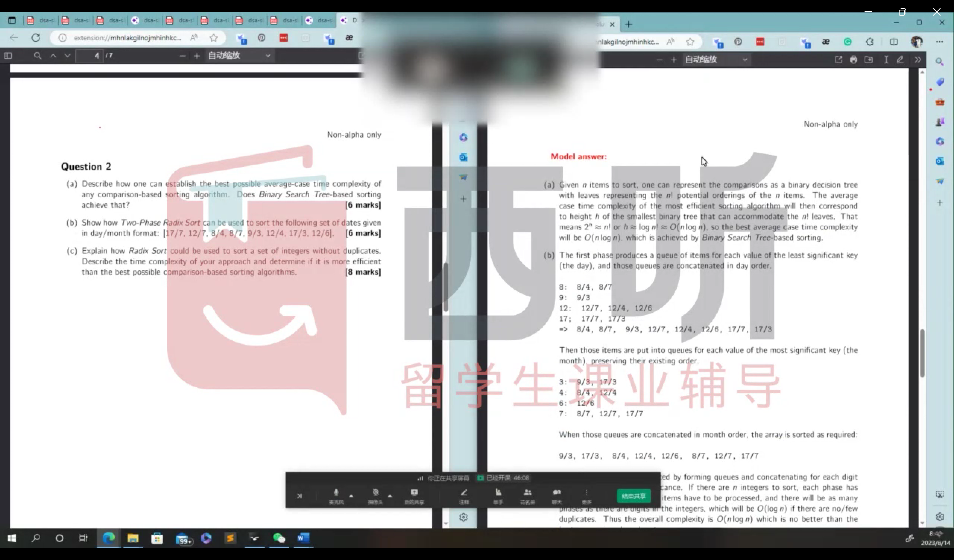Zoom out PDF in left window

[x=183, y=55]
